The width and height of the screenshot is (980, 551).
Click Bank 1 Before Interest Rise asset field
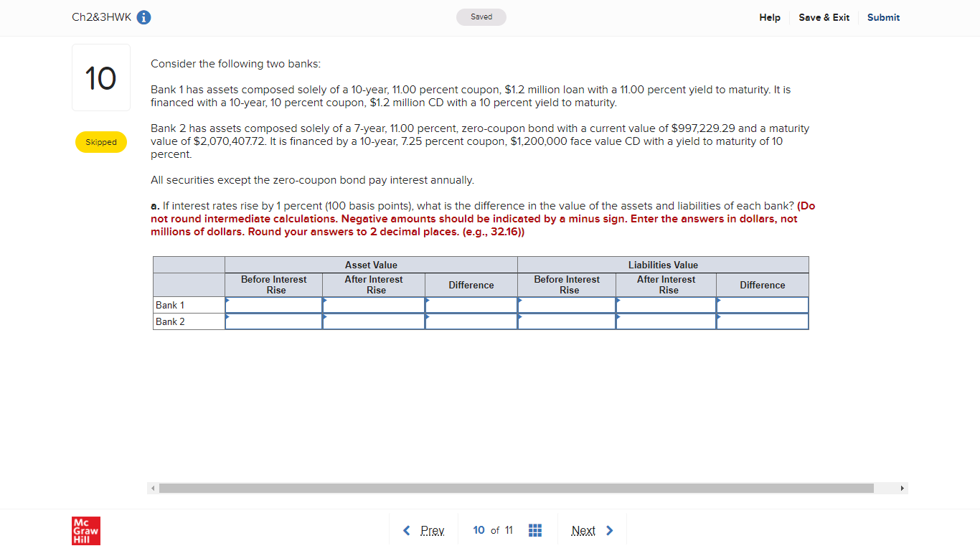click(273, 304)
